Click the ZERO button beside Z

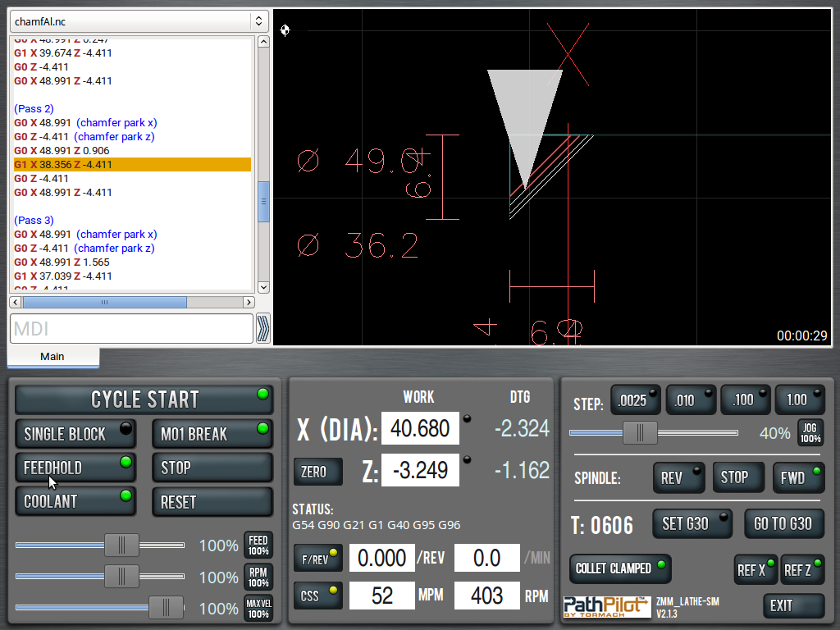click(317, 472)
